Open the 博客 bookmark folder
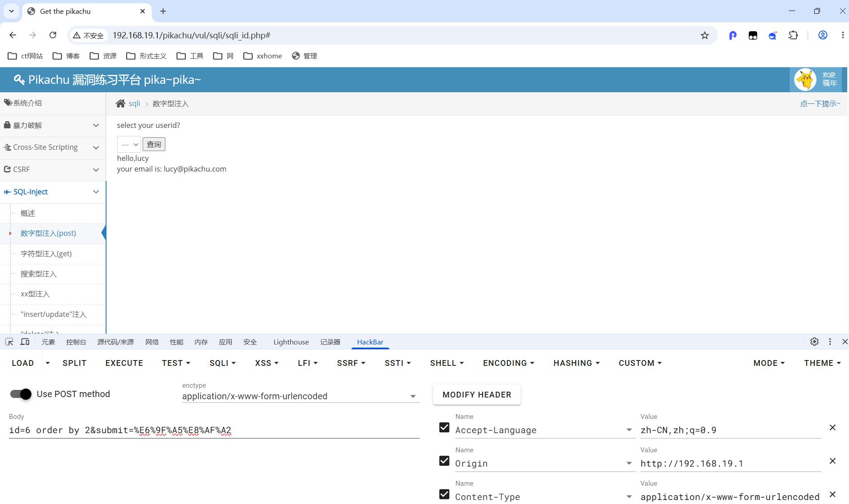The width and height of the screenshot is (849, 504). (x=66, y=56)
